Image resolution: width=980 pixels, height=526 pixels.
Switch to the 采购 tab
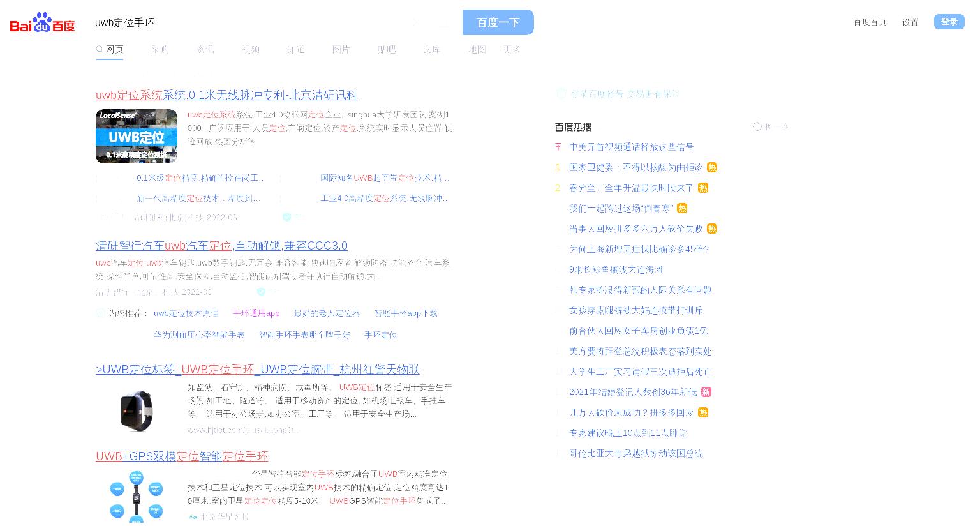[x=160, y=49]
